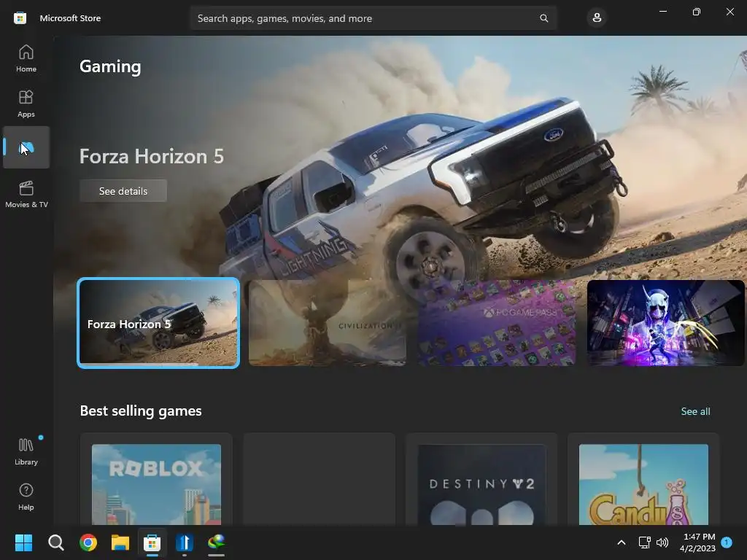Focus the search apps input field
747x560 pixels.
coord(373,18)
